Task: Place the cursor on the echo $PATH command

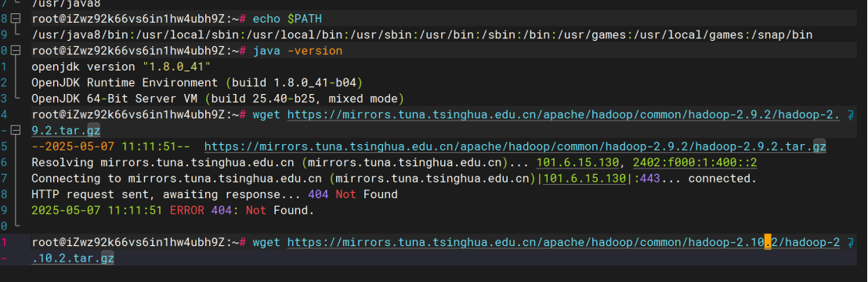Action: 288,19
